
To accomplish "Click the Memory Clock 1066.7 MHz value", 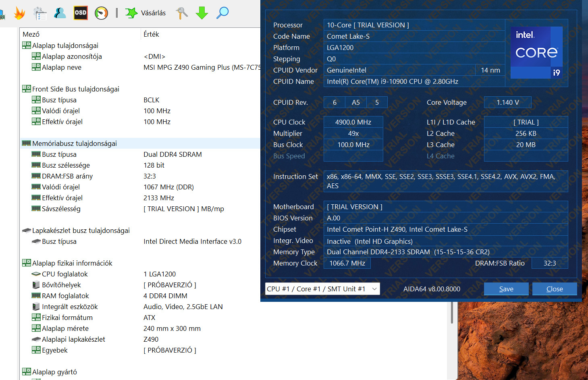I will 347,263.
